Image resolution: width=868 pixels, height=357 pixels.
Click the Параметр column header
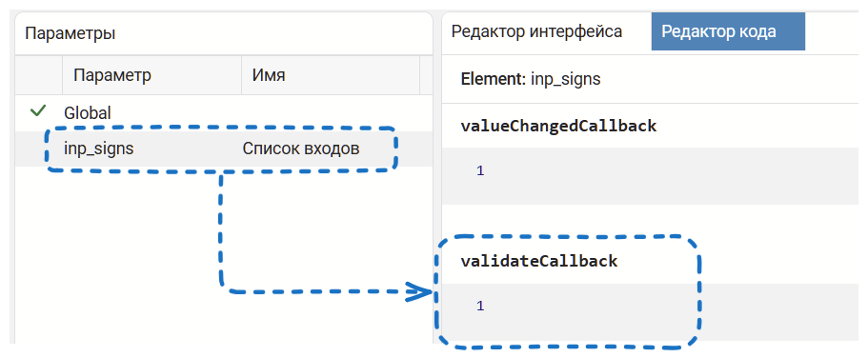click(151, 74)
